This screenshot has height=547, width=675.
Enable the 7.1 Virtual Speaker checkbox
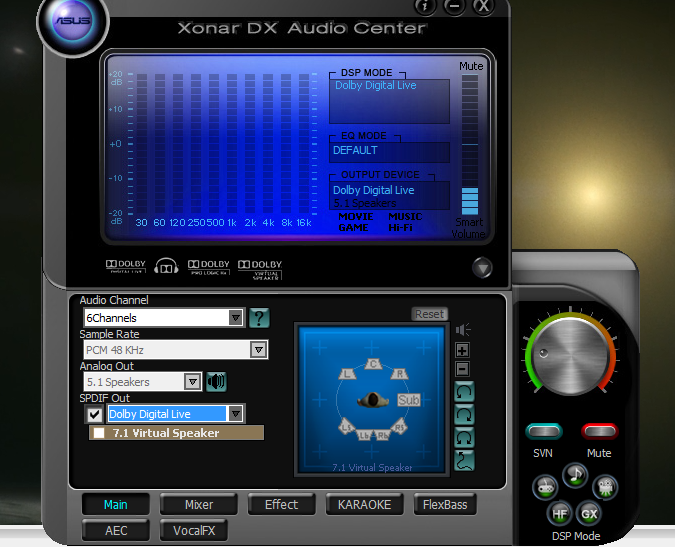click(x=99, y=433)
